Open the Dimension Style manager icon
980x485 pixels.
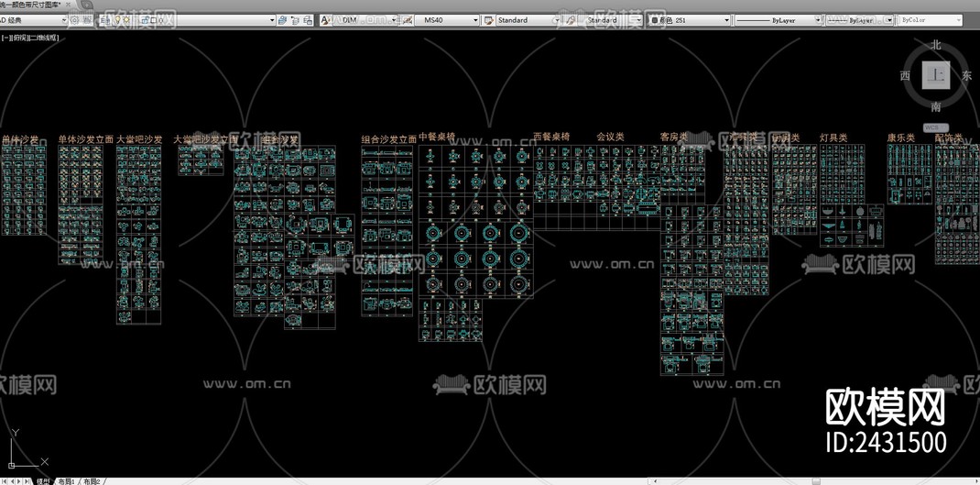[x=407, y=20]
